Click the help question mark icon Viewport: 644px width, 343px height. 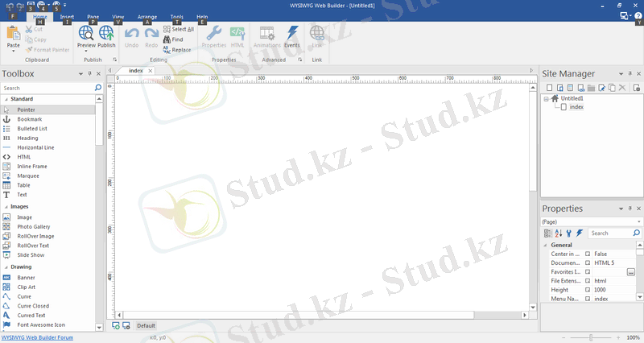coord(638,15)
